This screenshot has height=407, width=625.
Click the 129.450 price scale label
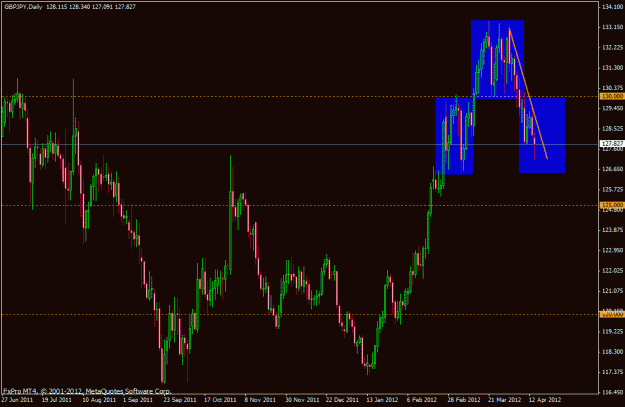(613, 108)
